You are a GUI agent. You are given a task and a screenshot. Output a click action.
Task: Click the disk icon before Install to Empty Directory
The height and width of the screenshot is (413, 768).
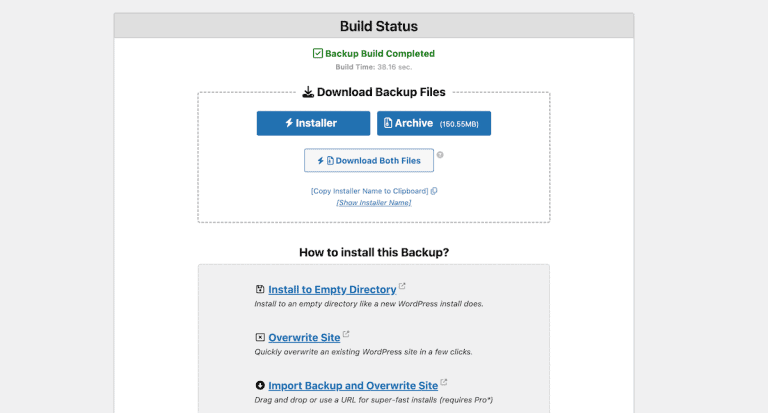point(260,290)
